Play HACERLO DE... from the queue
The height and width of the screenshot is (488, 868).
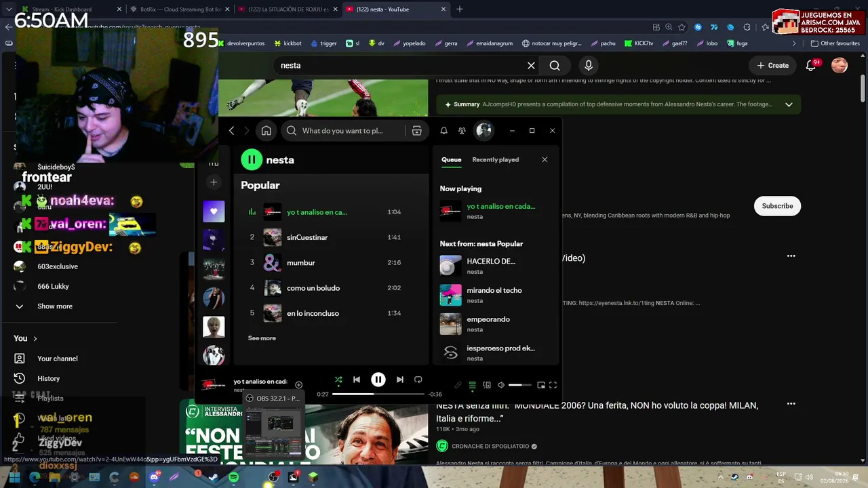click(496, 266)
